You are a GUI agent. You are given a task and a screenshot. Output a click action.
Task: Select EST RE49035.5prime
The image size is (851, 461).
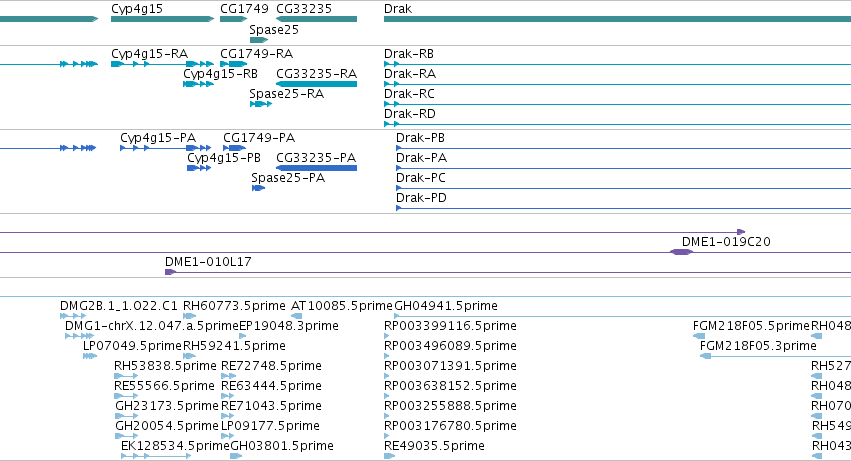coord(434,447)
